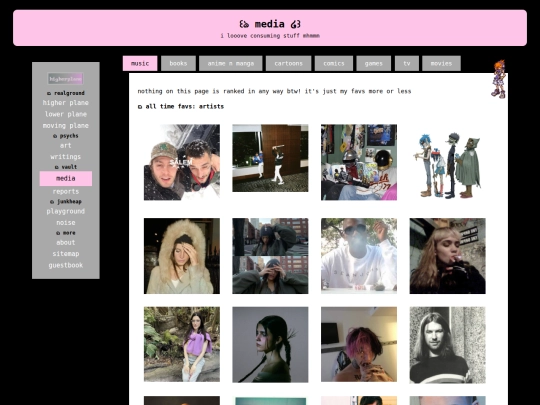Open the anime n manga tab
The image size is (540, 405).
230,63
